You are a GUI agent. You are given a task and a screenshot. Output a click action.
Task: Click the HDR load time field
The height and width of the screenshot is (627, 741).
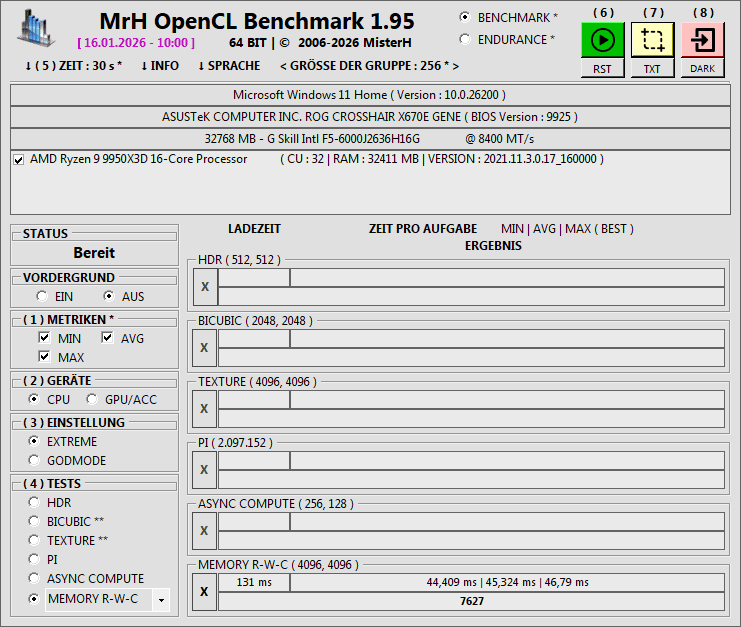pos(254,278)
